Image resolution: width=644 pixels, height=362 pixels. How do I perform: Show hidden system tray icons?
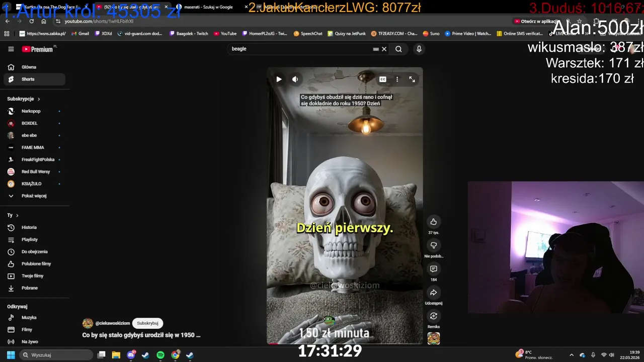click(x=571, y=355)
